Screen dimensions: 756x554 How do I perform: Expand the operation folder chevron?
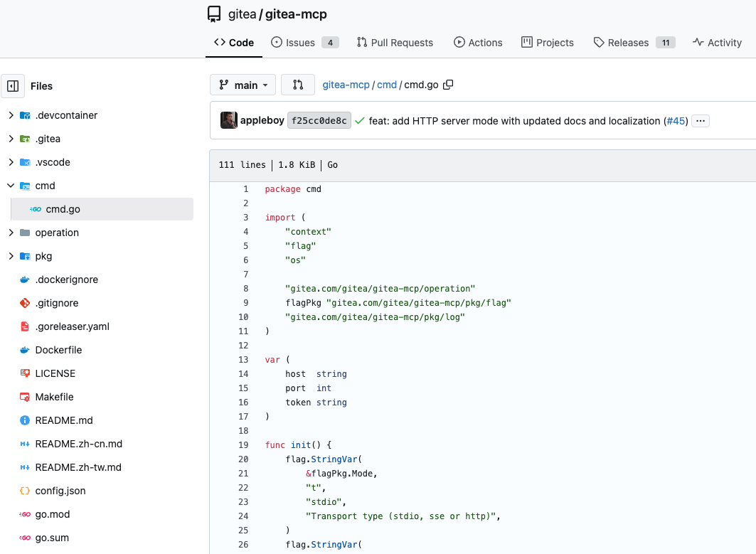click(x=11, y=233)
